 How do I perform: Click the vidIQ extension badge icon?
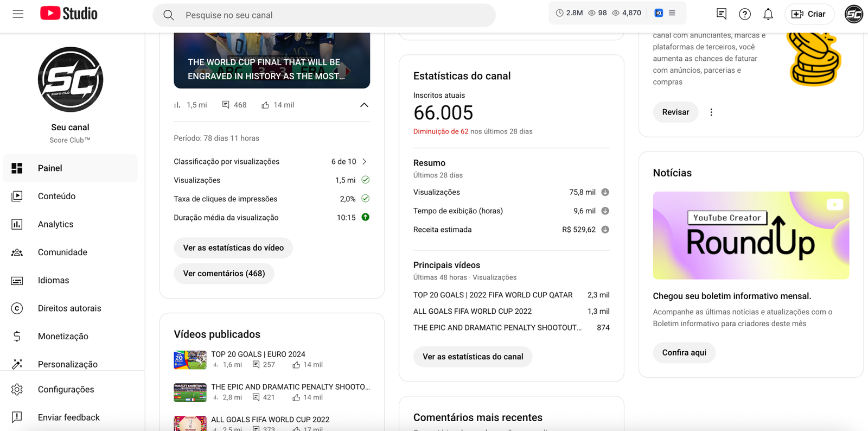point(659,13)
